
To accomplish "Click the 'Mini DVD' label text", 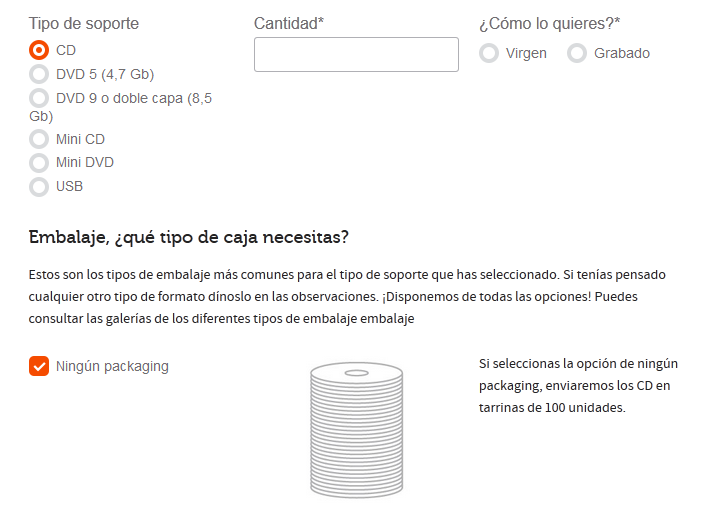I will coord(85,163).
